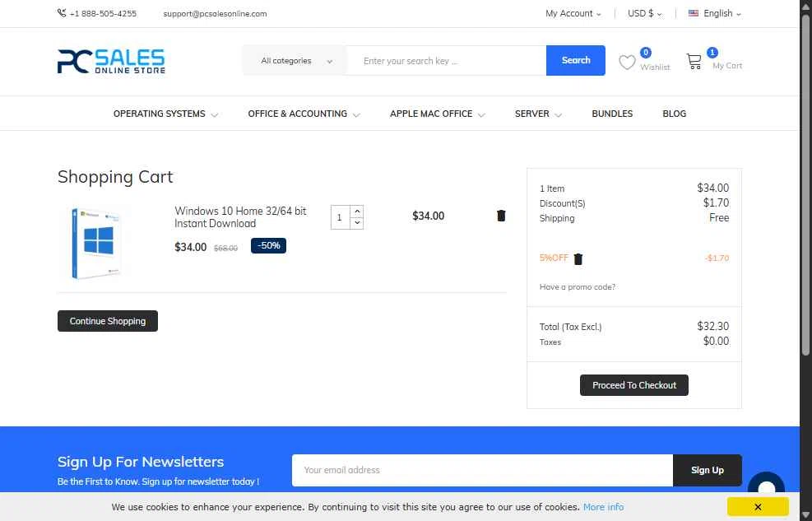Open Windows 10 Home 32/64 bit product title
The image size is (812, 521).
click(240, 217)
